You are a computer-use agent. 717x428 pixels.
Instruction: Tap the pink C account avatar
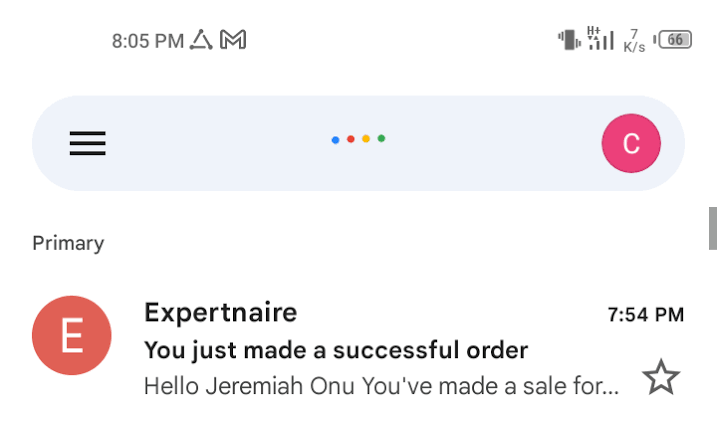pos(631,143)
